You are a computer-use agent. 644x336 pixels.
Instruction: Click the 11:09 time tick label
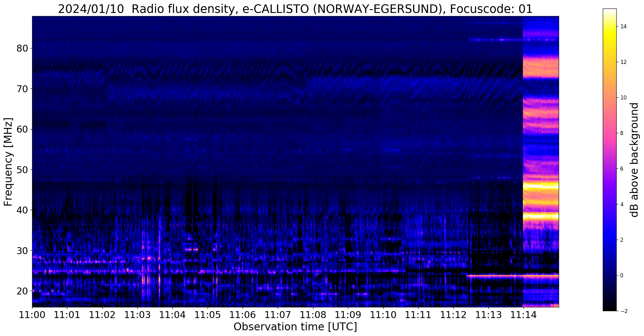click(348, 315)
